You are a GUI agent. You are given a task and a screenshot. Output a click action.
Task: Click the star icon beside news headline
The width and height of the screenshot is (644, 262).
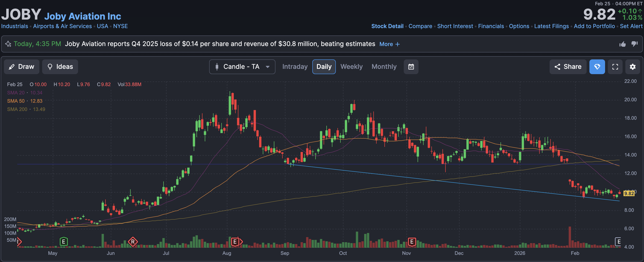[x=8, y=44]
